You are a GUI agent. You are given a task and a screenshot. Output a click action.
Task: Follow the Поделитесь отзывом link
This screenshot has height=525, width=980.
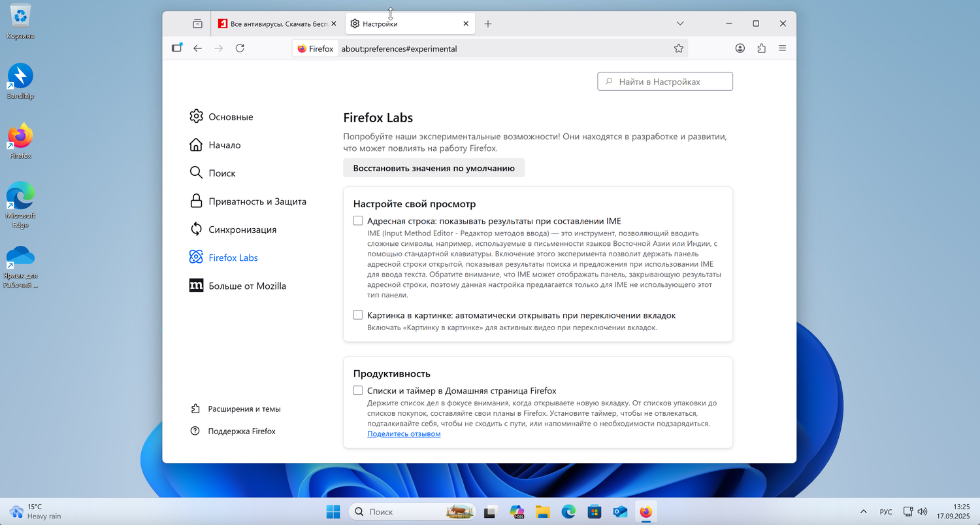tap(404, 434)
